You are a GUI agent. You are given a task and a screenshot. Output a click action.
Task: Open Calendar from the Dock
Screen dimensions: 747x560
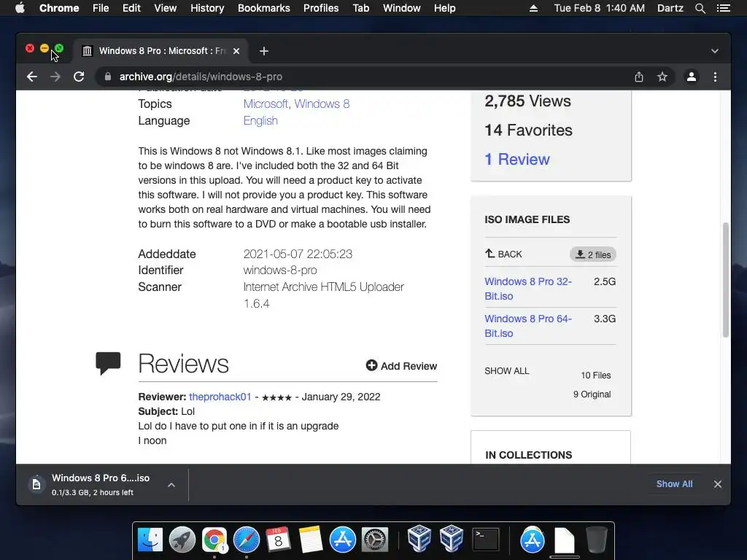click(x=278, y=540)
